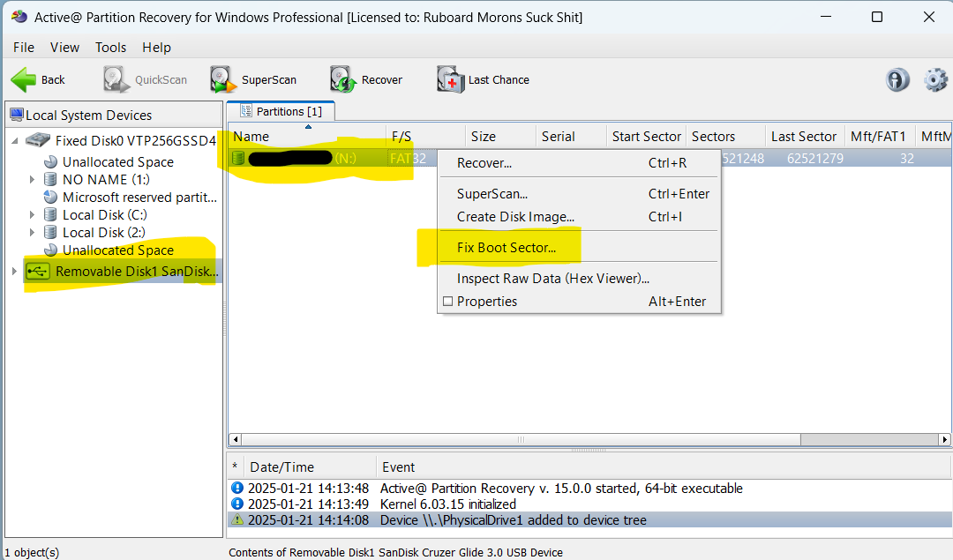Start SuperScan from the toolbar
The image size is (953, 560).
click(x=253, y=79)
